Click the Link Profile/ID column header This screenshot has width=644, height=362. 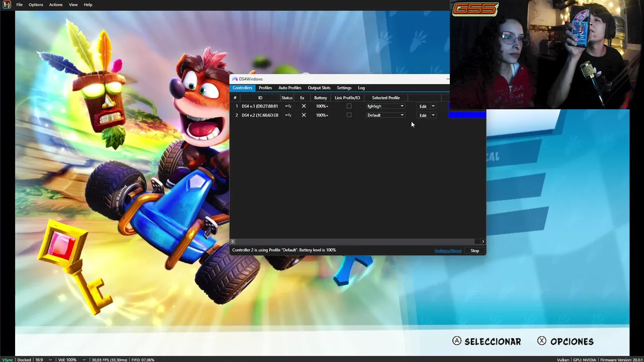[347, 98]
